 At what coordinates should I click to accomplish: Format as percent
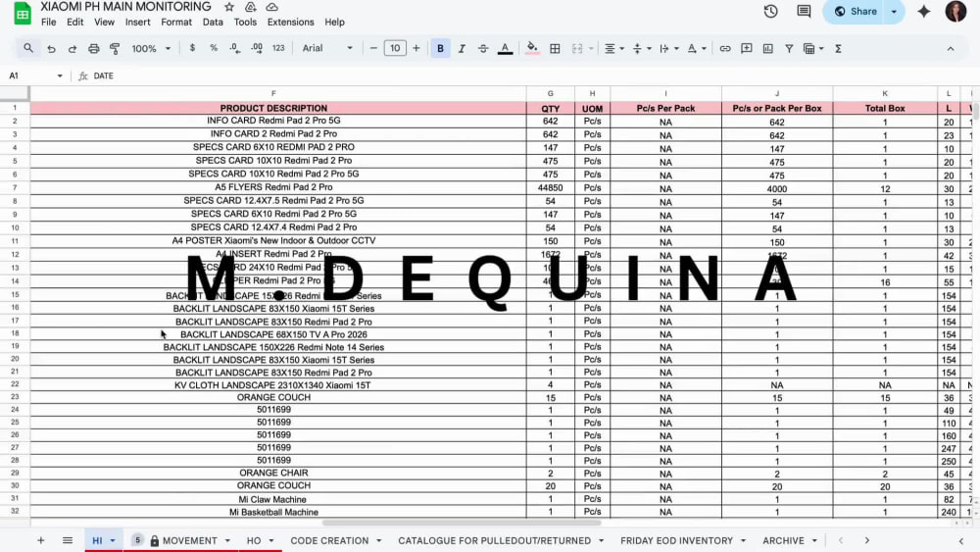214,48
